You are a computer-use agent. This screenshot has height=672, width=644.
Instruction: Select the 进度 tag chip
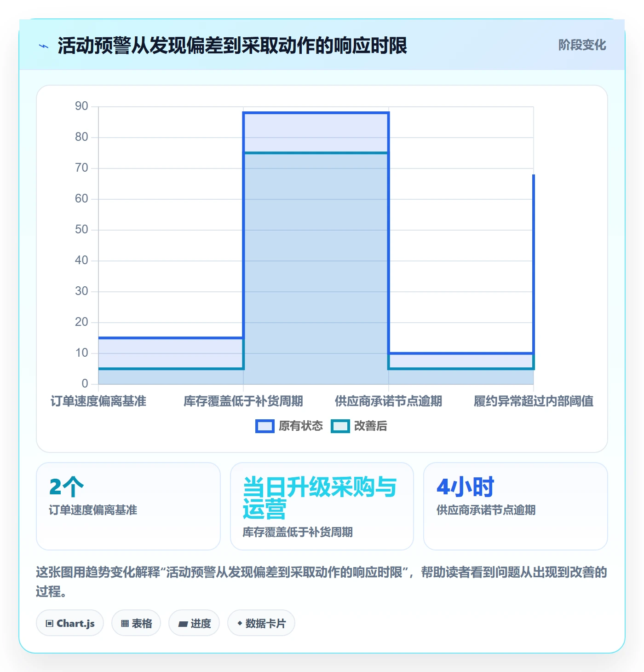pyautogui.click(x=194, y=623)
